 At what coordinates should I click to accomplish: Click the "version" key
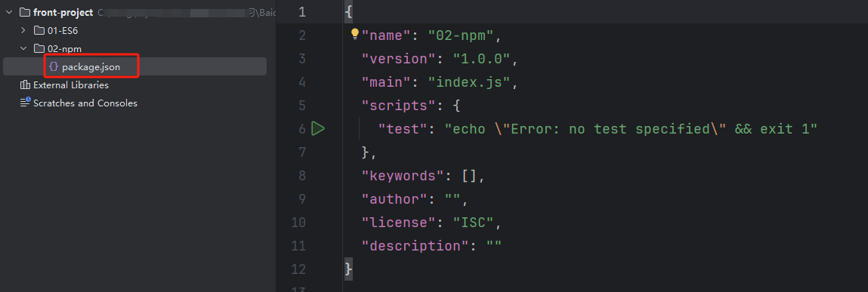point(399,59)
